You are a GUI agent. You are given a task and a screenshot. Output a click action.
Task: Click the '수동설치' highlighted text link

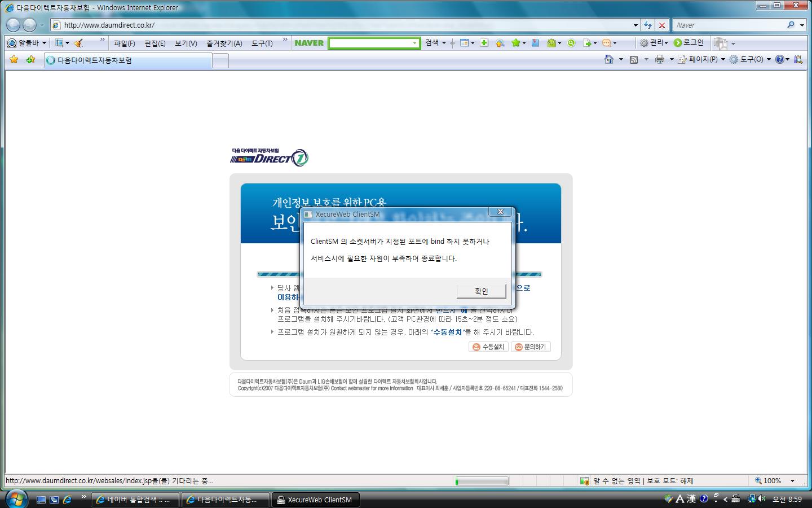(448, 332)
